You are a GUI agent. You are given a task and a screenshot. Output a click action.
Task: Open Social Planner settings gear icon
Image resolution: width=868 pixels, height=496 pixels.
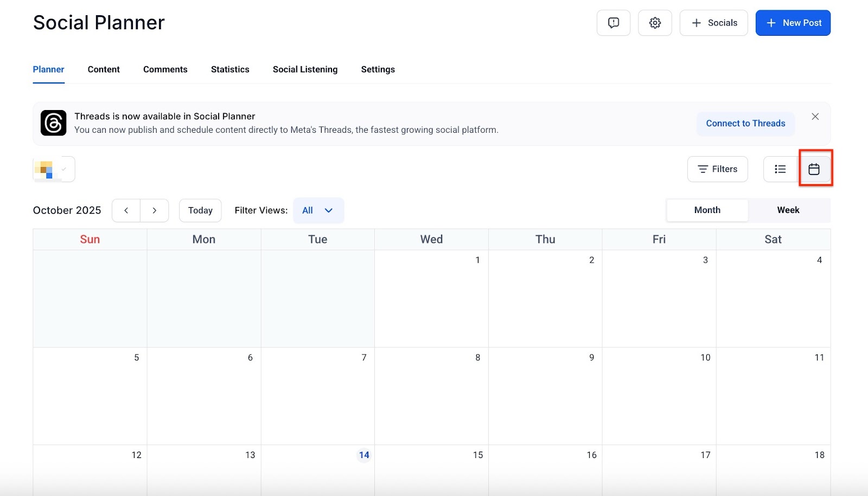pyautogui.click(x=655, y=23)
